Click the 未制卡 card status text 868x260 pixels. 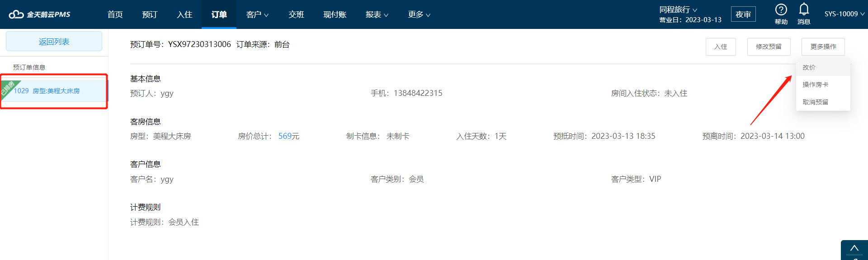pos(398,136)
